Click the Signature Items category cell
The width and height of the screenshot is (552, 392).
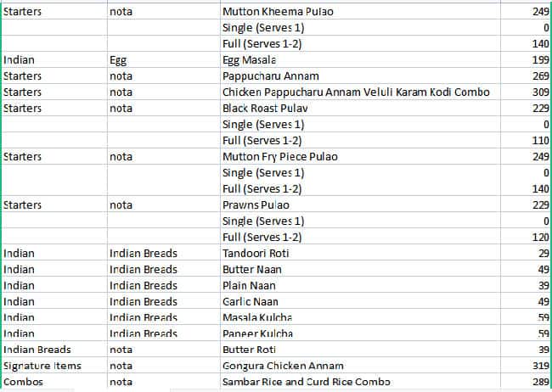coord(39,366)
